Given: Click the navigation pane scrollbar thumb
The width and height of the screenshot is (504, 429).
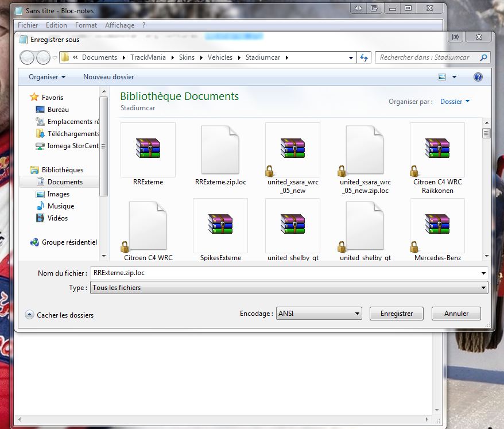Looking at the screenshot, I should 103,146.
